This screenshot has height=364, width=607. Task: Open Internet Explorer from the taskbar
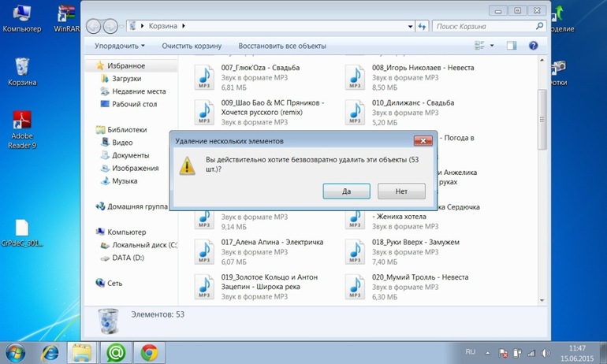pos(50,352)
